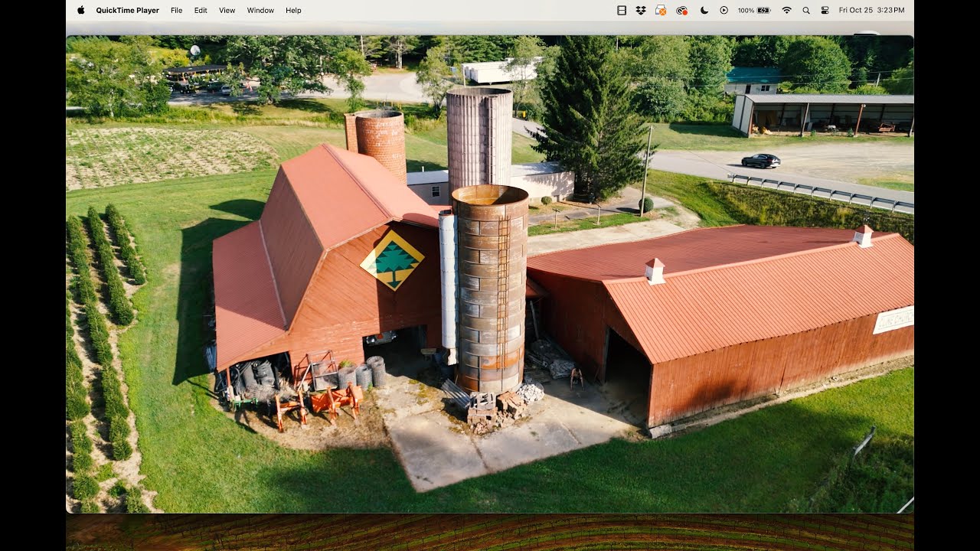Open the Wi-Fi status menu
980x551 pixels.
click(786, 10)
